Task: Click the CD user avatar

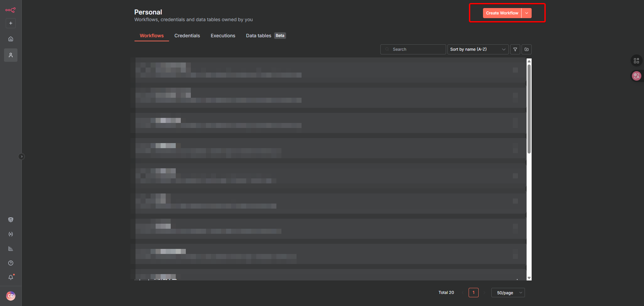Action: pos(11,296)
